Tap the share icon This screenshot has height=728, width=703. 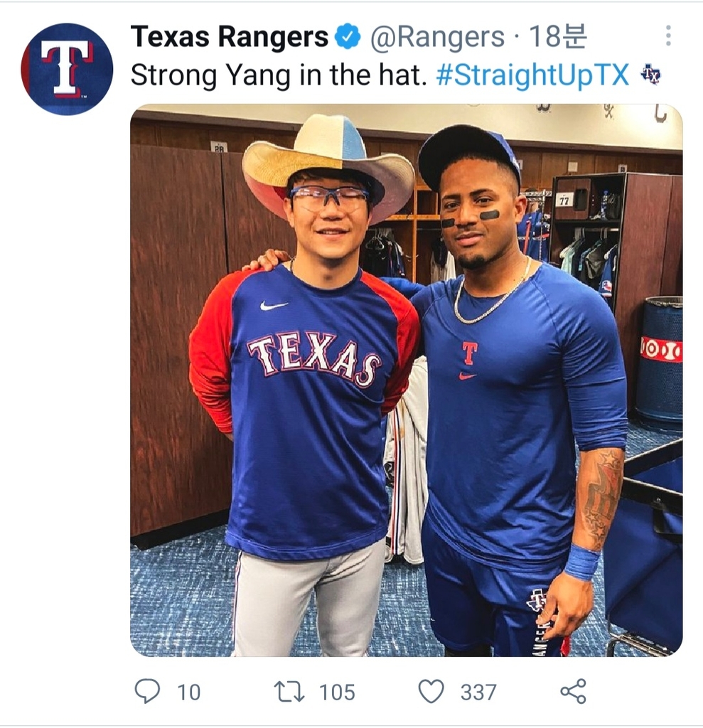click(x=573, y=691)
